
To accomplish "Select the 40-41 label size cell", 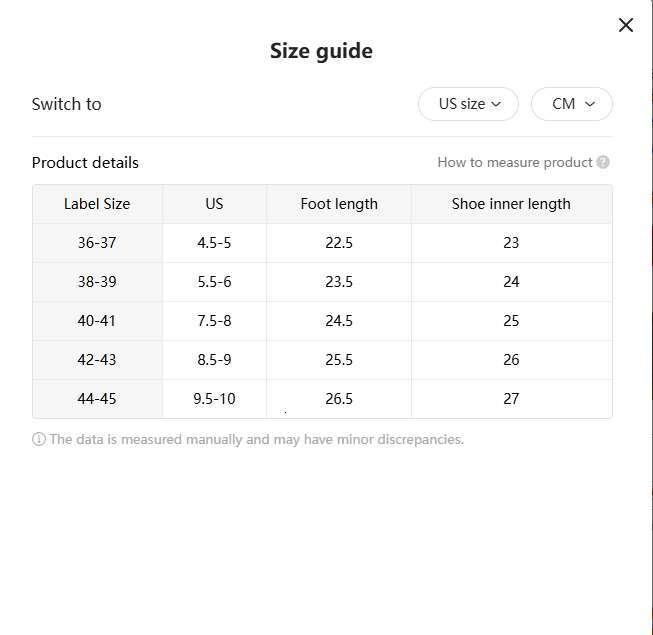I will point(97,321).
